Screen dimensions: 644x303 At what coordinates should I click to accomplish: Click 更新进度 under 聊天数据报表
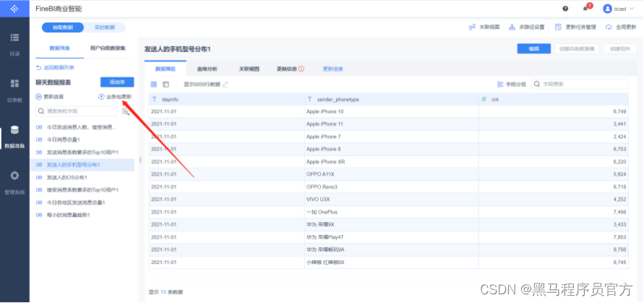(x=50, y=97)
